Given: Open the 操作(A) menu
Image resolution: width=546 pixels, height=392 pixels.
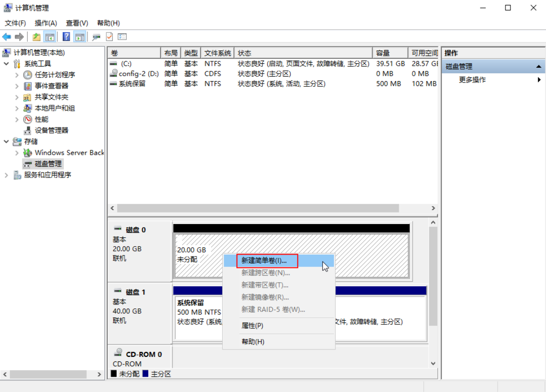Looking at the screenshot, I should (x=45, y=23).
